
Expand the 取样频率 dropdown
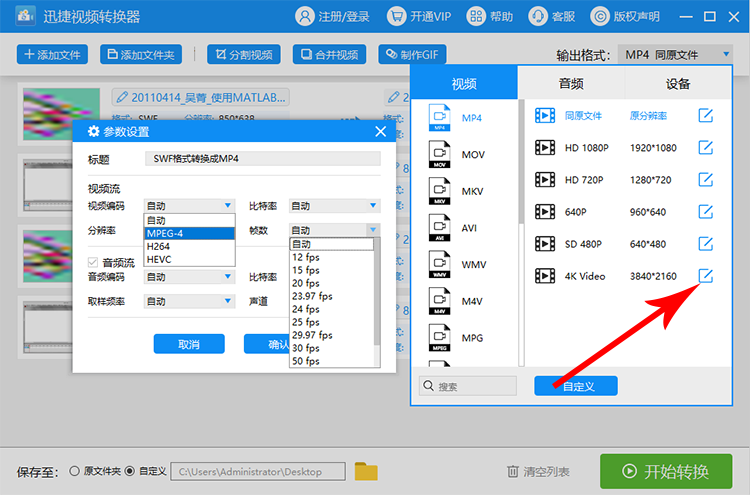[x=189, y=301]
